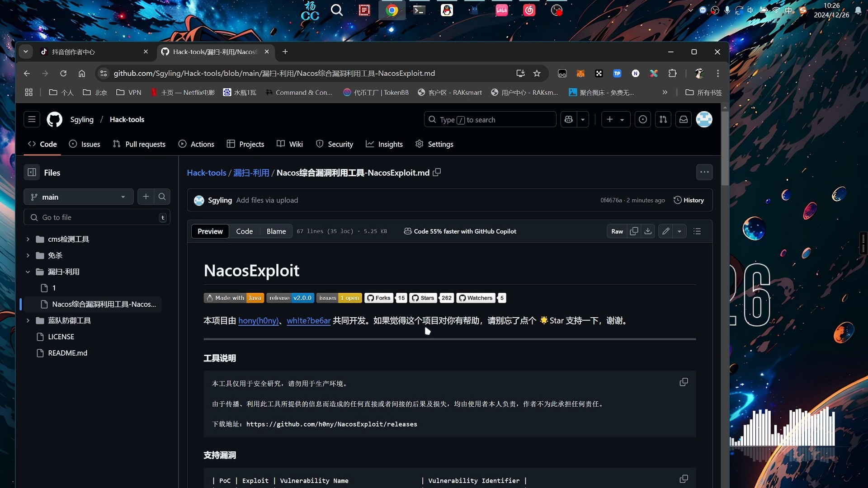Image resolution: width=868 pixels, height=488 pixels.
Task: Open the Sgyling owner link in header
Action: 82,119
